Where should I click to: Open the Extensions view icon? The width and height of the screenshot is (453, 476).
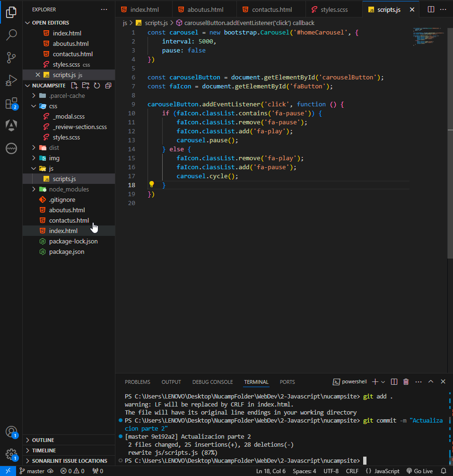[x=11, y=103]
